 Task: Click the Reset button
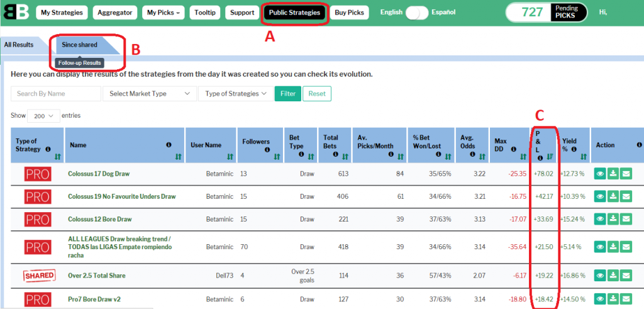[316, 94]
